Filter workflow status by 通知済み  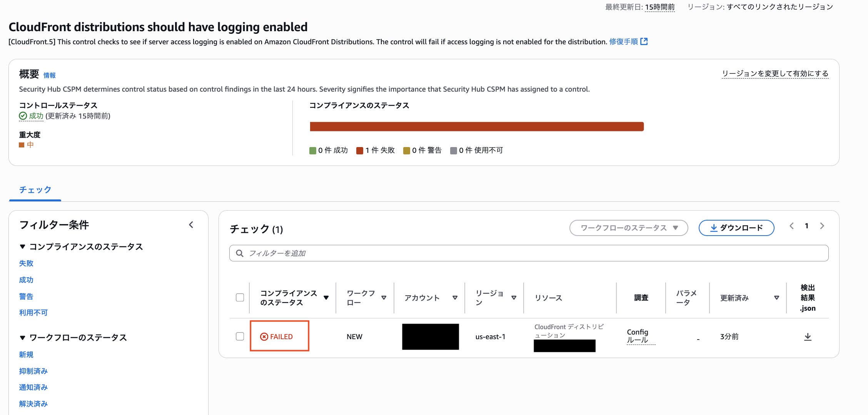(x=33, y=387)
